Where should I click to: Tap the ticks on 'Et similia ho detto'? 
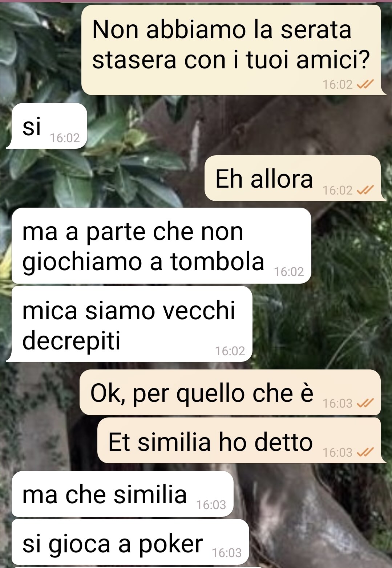pos(365,452)
